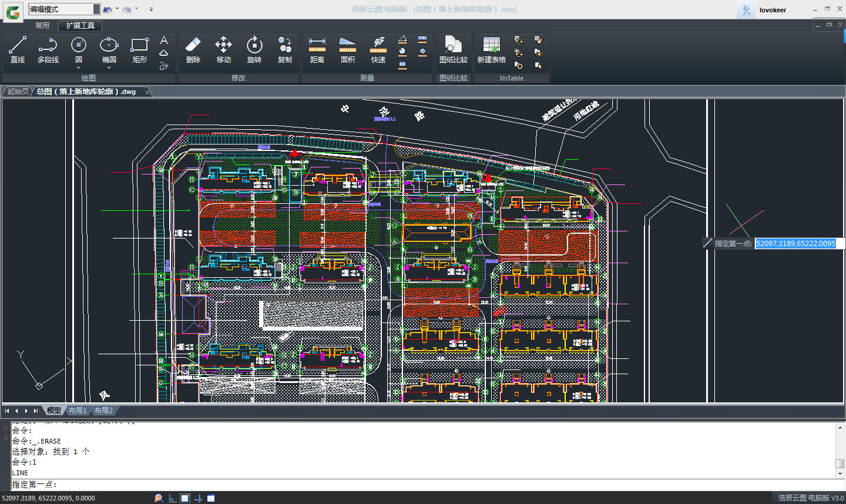Screen dimensions: 846x504
Task: Switch to the 布局1 layout view
Action: 78,411
